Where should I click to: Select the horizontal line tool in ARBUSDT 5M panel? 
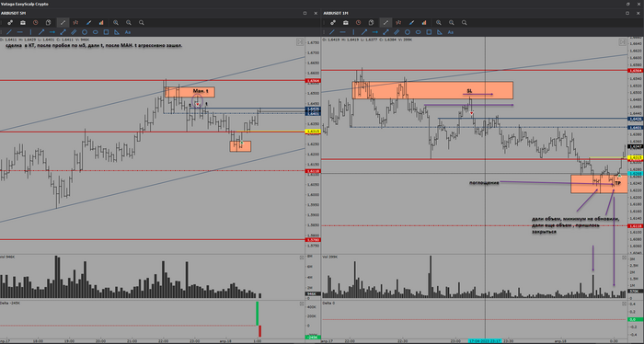click(x=19, y=32)
